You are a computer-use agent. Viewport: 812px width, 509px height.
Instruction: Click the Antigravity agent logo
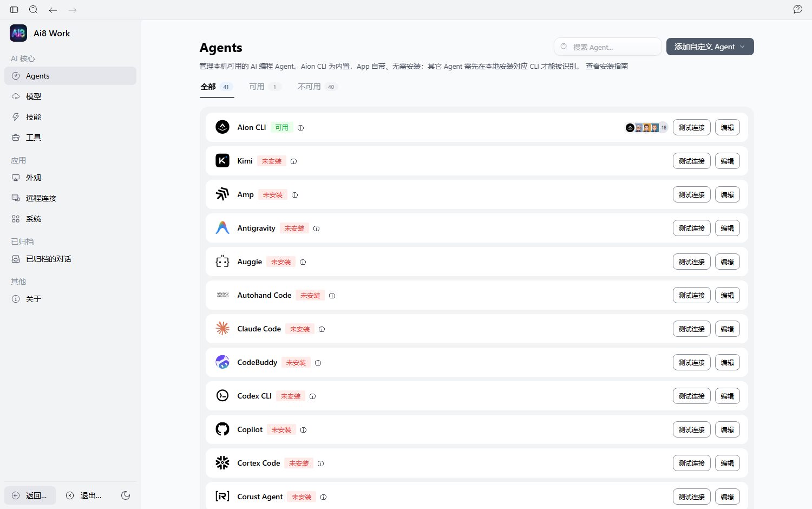(222, 228)
